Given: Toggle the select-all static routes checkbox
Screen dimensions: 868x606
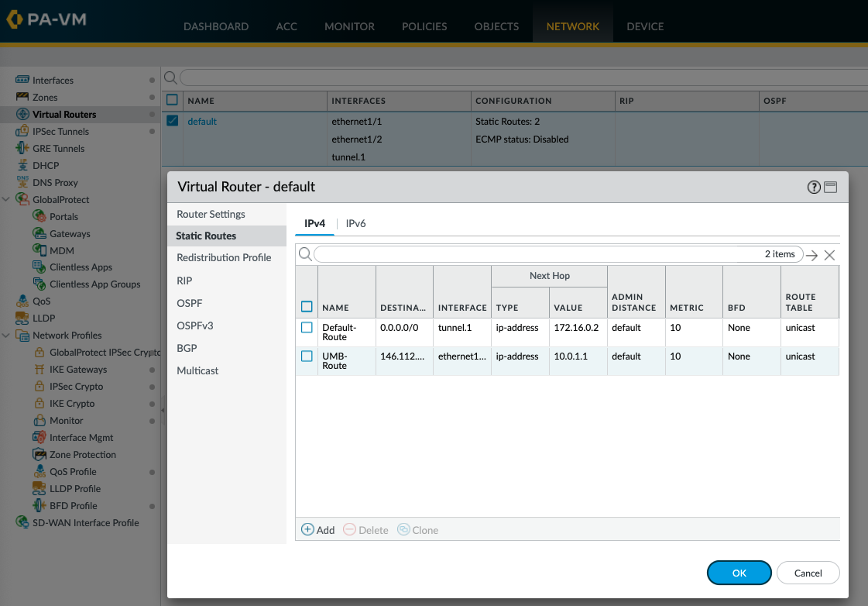Looking at the screenshot, I should pos(307,307).
